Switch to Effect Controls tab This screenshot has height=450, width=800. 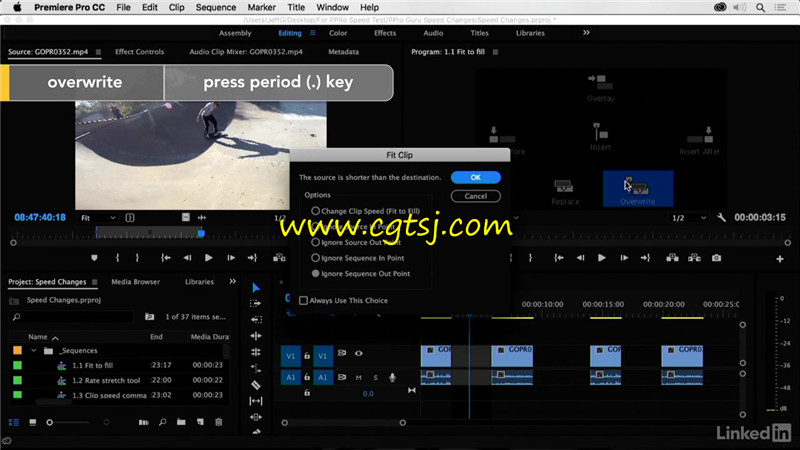point(139,52)
